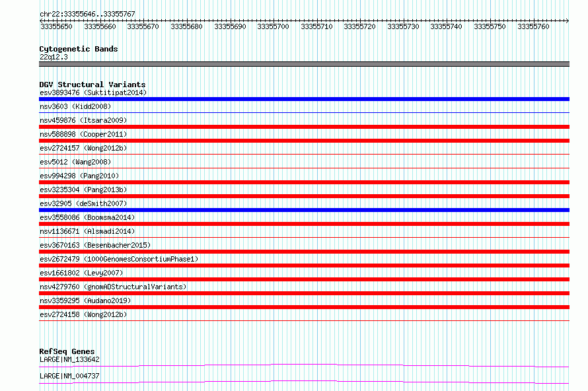588x391 pixels.
Task: Click ruler coordinate 33355760
Action: point(533,26)
